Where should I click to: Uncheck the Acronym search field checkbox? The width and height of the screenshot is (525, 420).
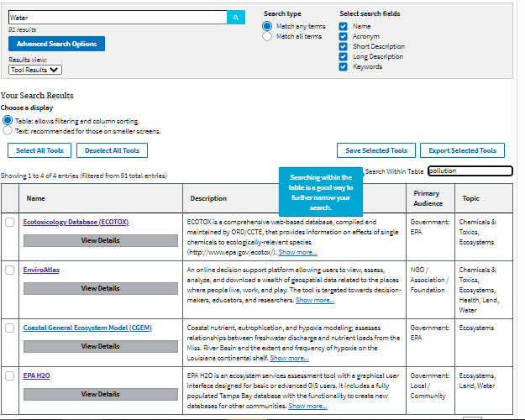[x=343, y=36]
